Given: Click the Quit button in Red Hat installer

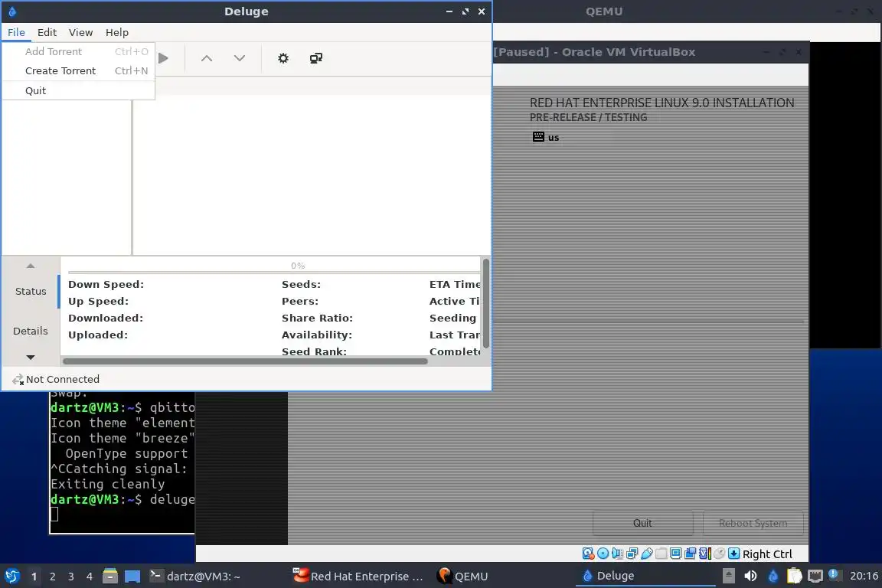Looking at the screenshot, I should [642, 523].
